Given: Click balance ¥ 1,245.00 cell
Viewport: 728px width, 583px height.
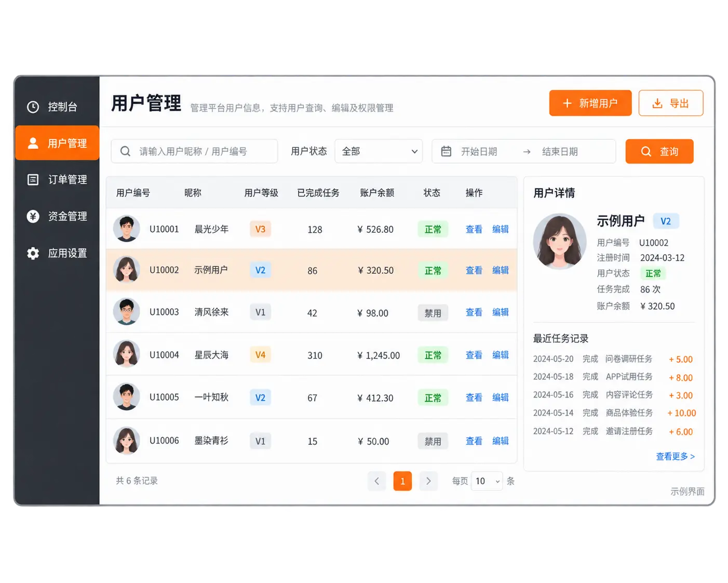Looking at the screenshot, I should [379, 355].
